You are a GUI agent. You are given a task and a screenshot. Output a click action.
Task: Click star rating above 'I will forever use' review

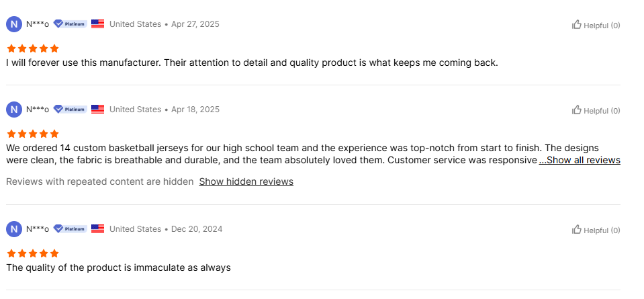click(x=33, y=48)
